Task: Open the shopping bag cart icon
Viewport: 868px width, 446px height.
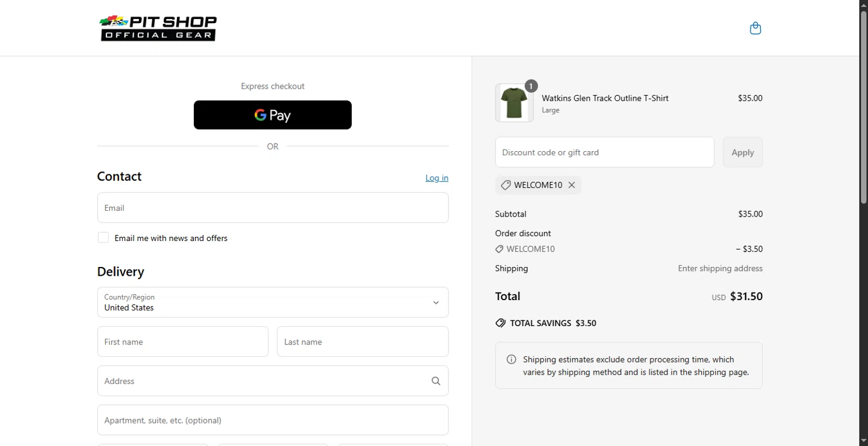Action: [x=755, y=28]
